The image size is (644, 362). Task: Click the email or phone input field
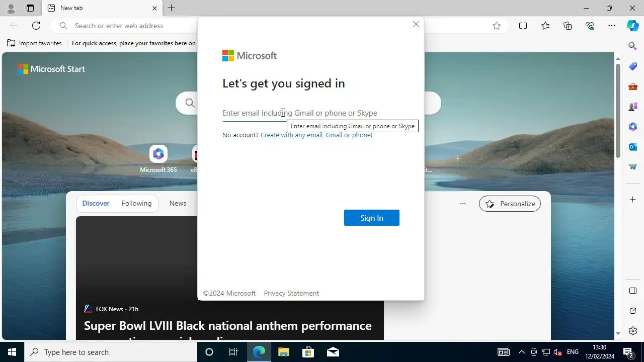click(311, 113)
